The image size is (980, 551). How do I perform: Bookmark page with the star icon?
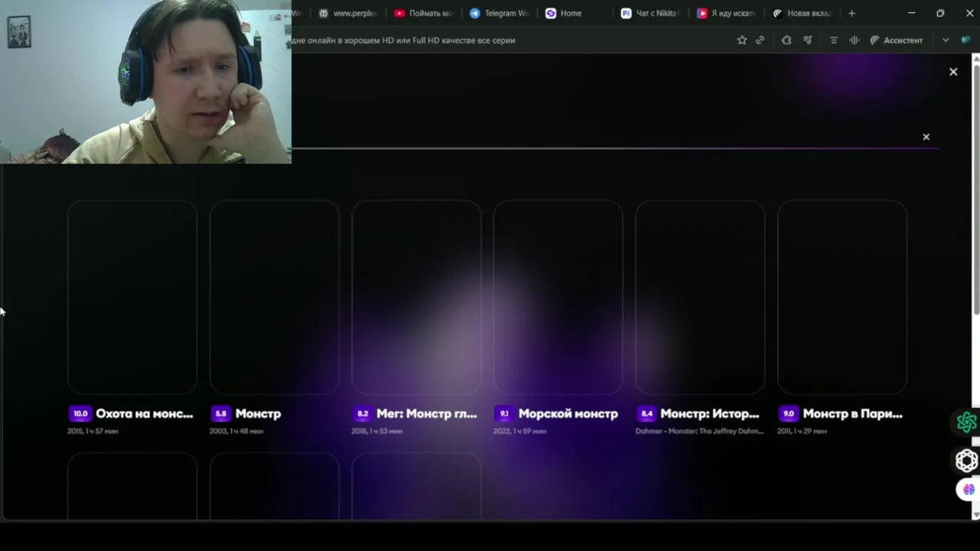pos(742,40)
